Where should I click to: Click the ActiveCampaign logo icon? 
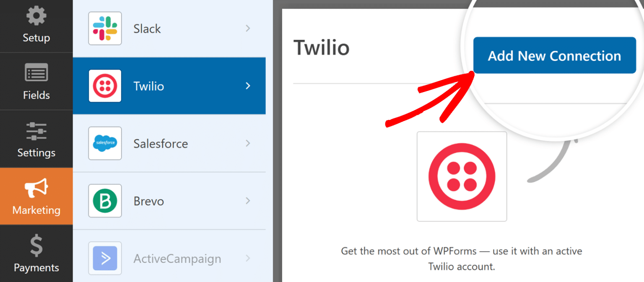[x=104, y=258]
